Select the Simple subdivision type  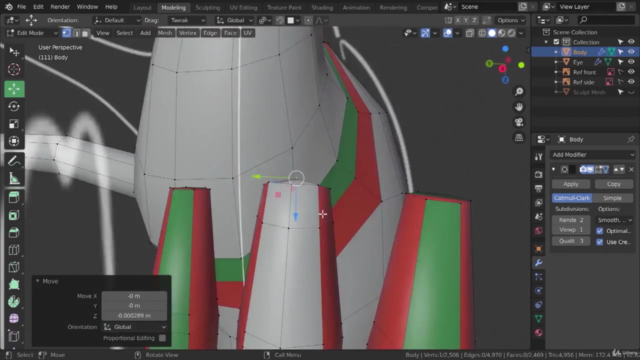[x=613, y=198]
